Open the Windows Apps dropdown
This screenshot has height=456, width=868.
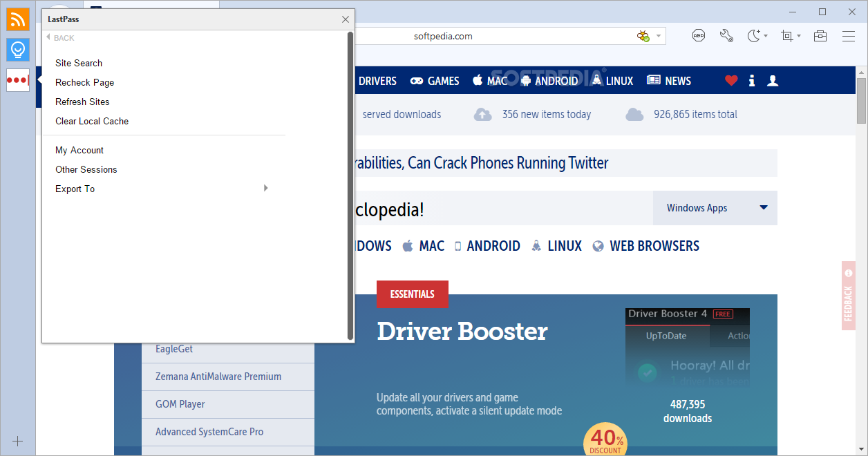point(715,208)
